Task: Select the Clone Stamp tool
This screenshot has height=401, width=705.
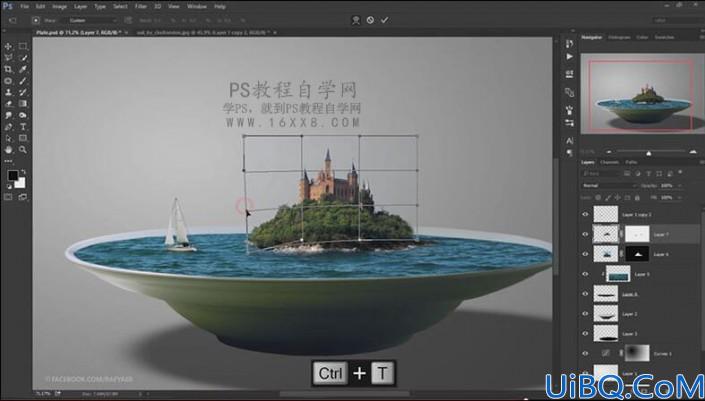Action: tap(8, 92)
